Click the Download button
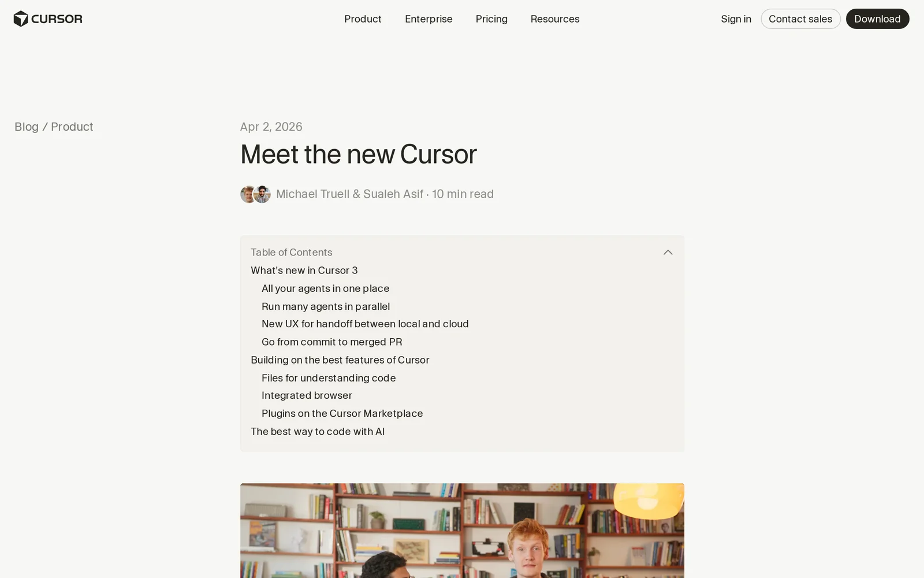This screenshot has height=578, width=924. click(877, 19)
